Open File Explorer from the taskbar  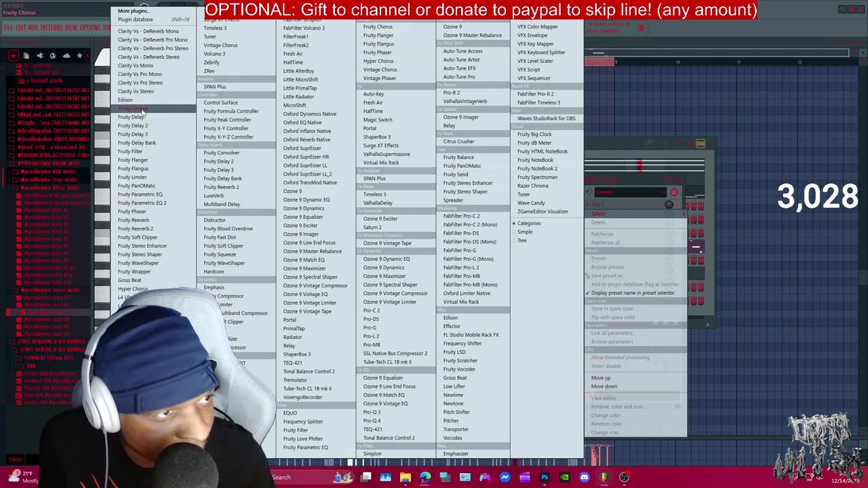pyautogui.click(x=406, y=477)
